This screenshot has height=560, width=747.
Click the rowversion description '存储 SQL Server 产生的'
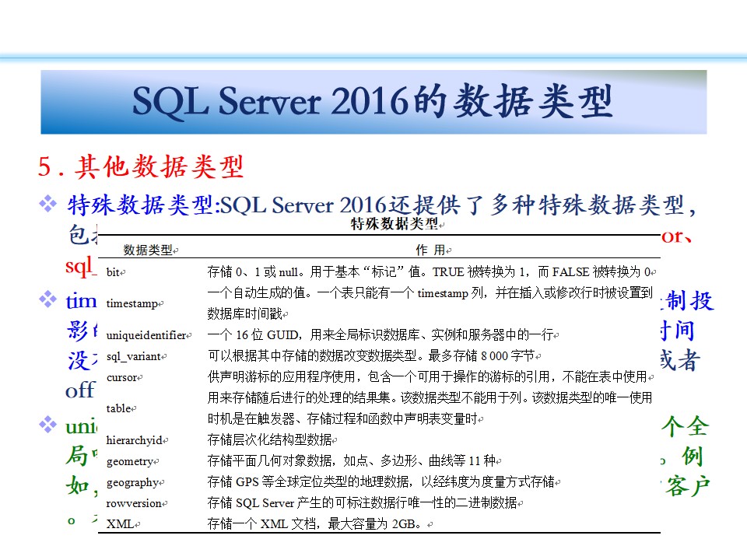click(270, 502)
